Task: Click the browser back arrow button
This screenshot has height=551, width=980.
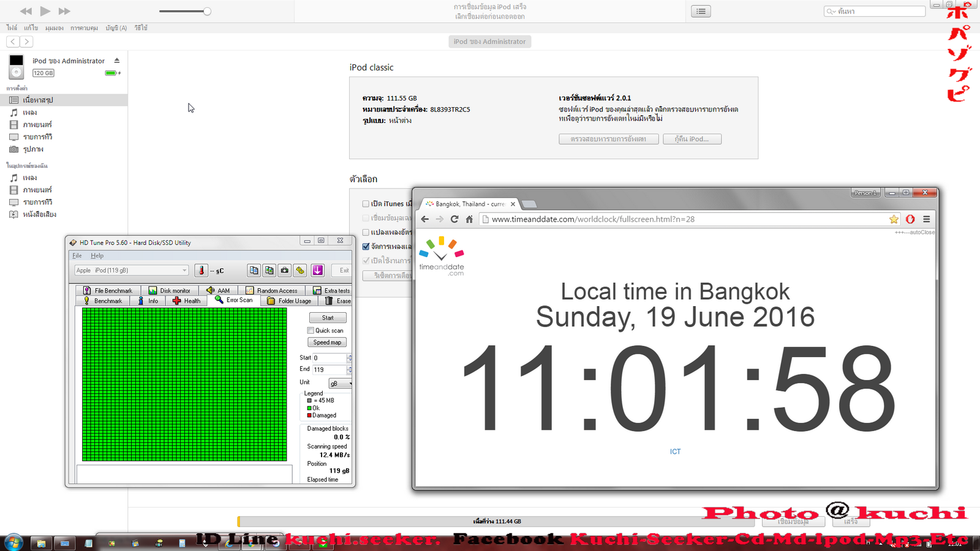Action: pyautogui.click(x=425, y=219)
